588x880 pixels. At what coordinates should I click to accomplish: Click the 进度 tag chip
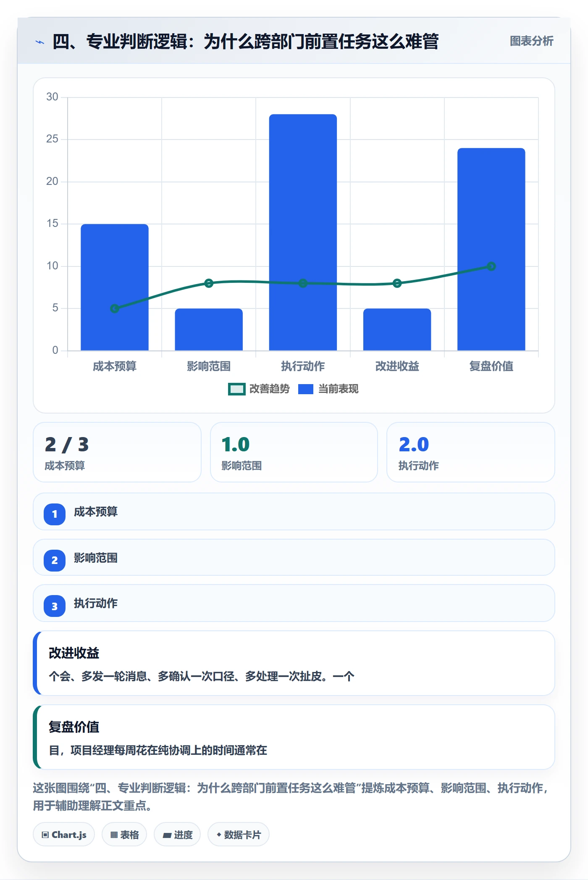pos(177,835)
